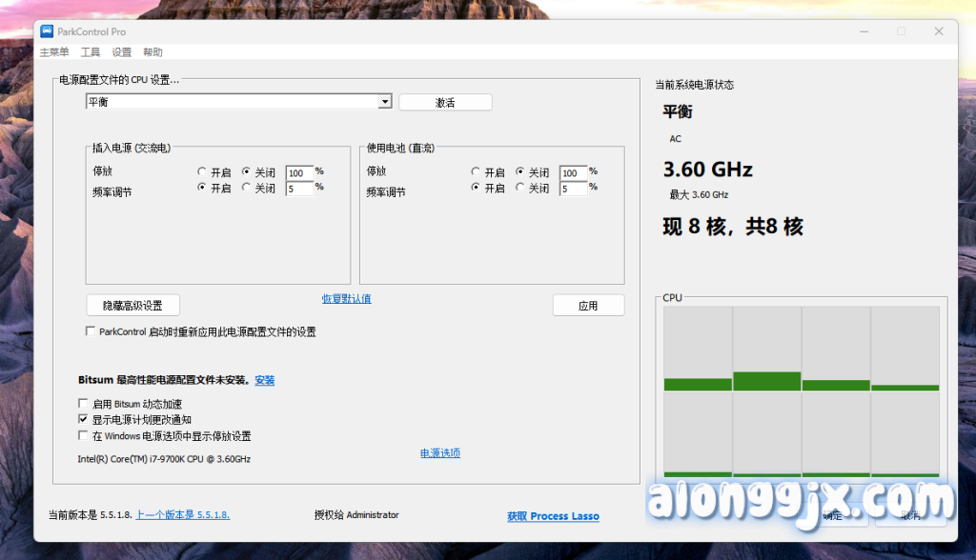Image resolution: width=976 pixels, height=560 pixels.
Task: Open the 工具 menu
Action: pos(91,52)
